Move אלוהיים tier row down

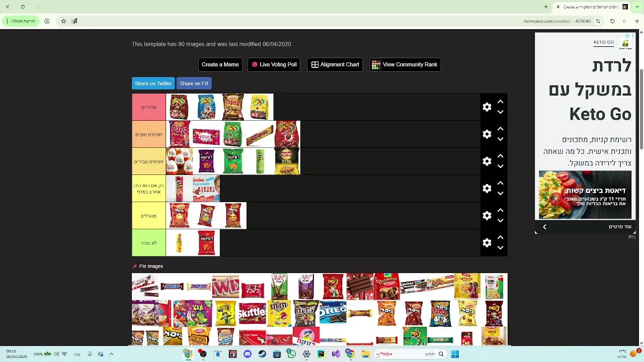point(500,112)
